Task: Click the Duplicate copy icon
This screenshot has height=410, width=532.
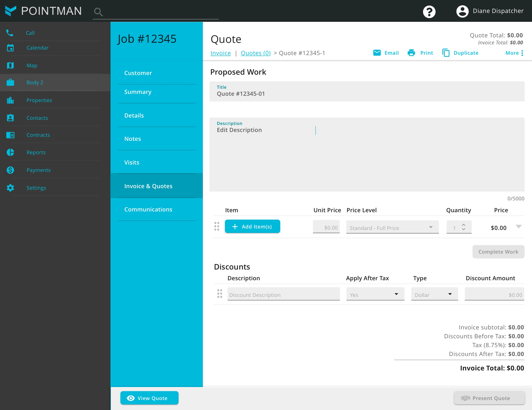Action: pos(446,53)
